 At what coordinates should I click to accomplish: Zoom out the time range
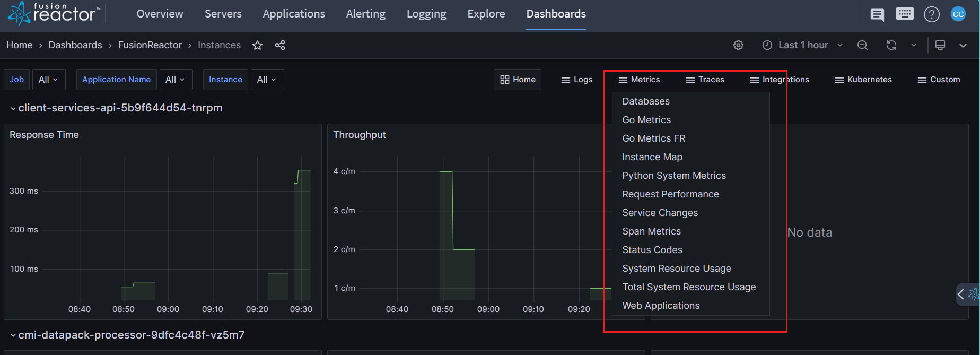862,46
